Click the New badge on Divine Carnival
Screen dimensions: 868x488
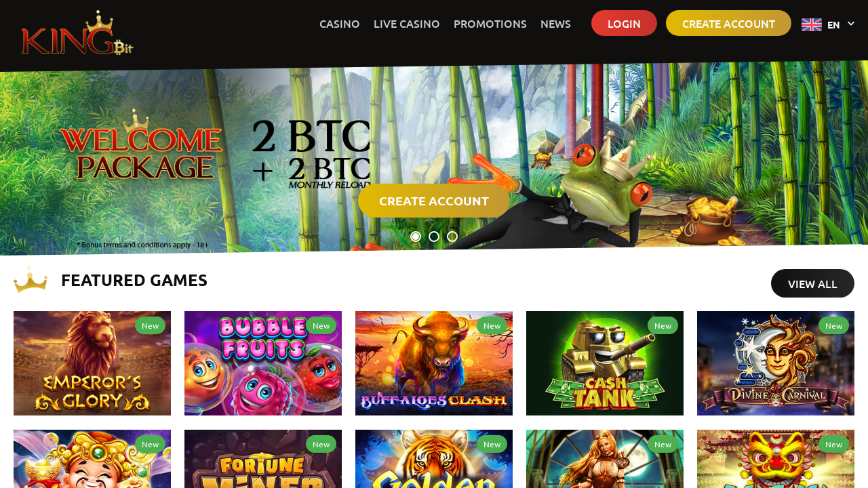833,326
